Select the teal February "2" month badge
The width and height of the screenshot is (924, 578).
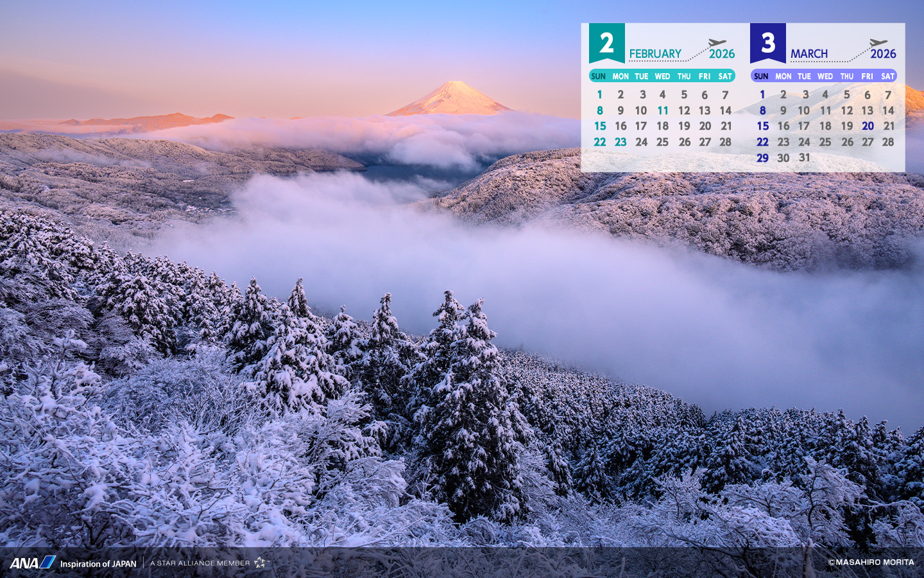[x=606, y=43]
